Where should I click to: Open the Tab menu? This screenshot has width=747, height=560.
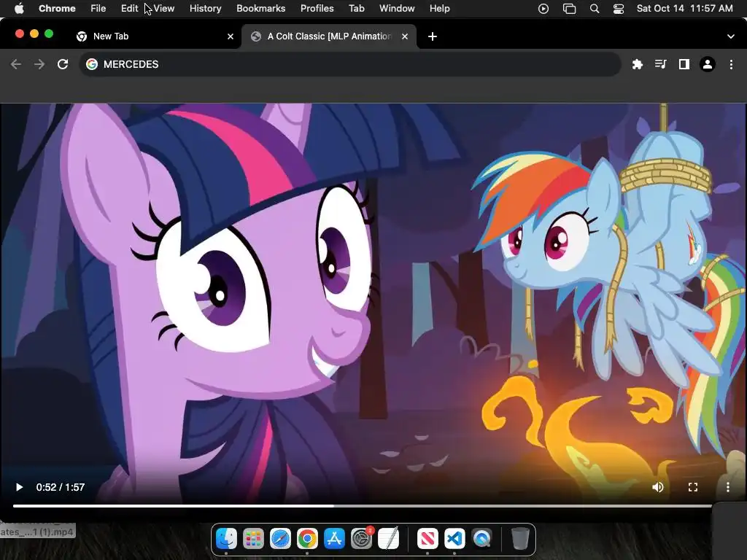point(356,8)
